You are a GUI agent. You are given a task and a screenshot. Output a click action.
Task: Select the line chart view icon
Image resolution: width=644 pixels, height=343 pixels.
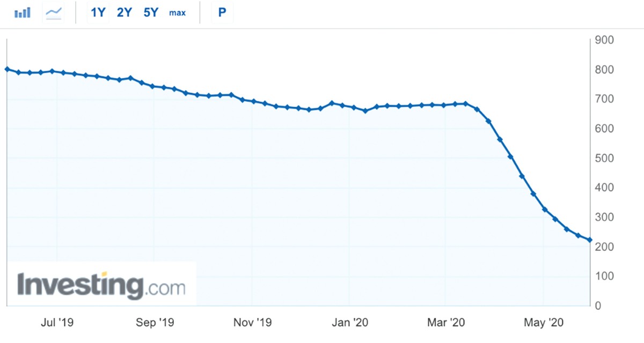tap(54, 13)
